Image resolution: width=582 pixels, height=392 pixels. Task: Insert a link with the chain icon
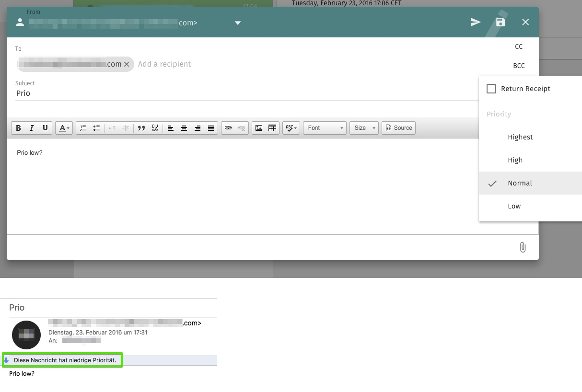pyautogui.click(x=228, y=128)
